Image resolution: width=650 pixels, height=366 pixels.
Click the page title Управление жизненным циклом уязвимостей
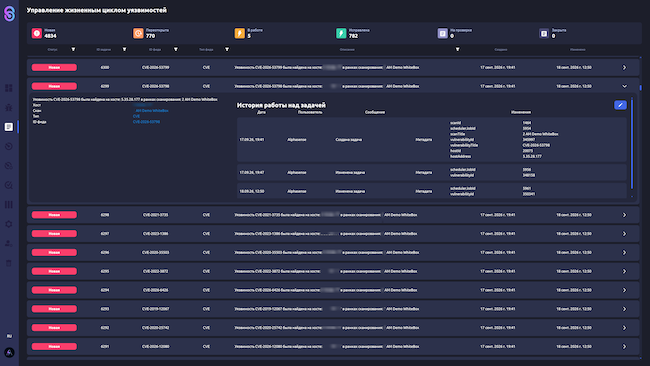click(x=97, y=10)
